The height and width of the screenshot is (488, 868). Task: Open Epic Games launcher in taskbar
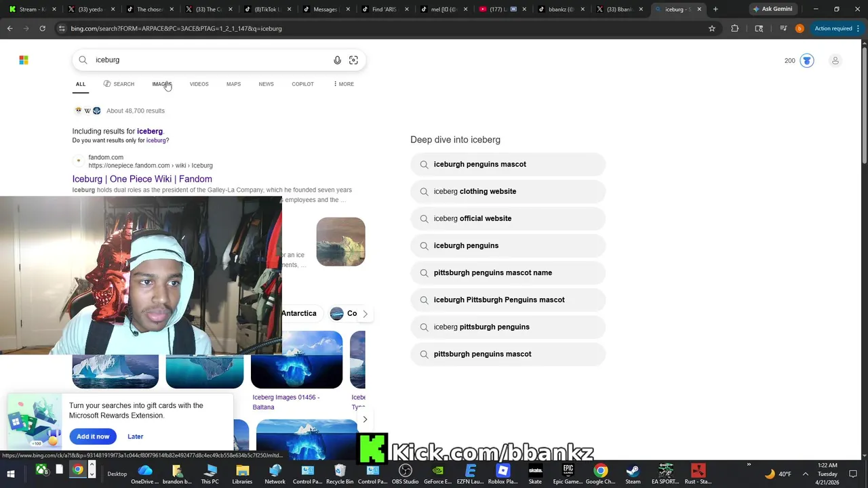tap(568, 474)
